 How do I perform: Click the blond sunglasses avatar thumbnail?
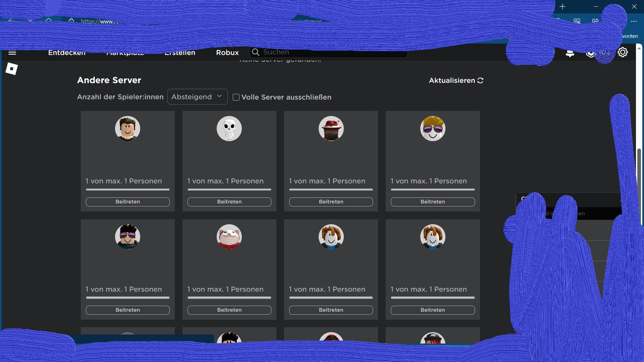[x=432, y=129]
